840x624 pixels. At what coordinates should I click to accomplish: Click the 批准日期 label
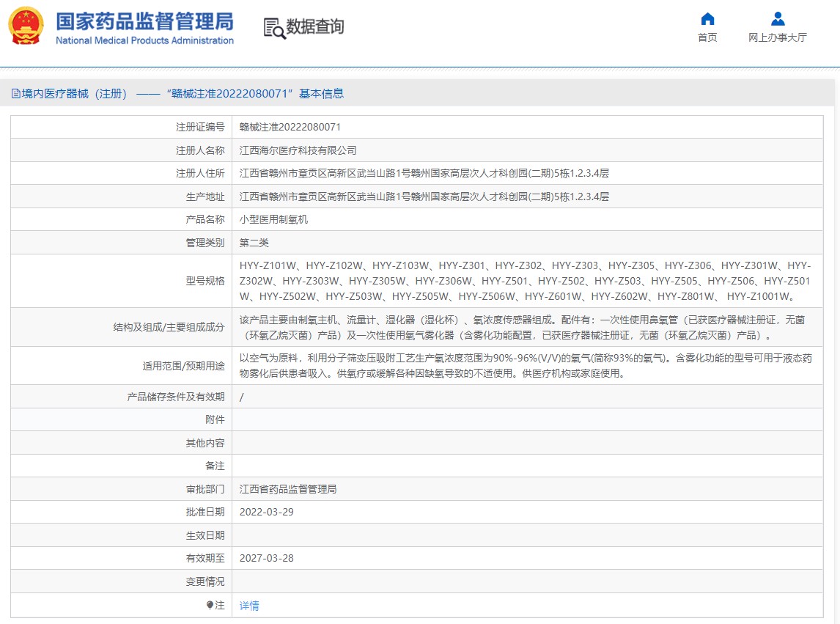(205, 512)
